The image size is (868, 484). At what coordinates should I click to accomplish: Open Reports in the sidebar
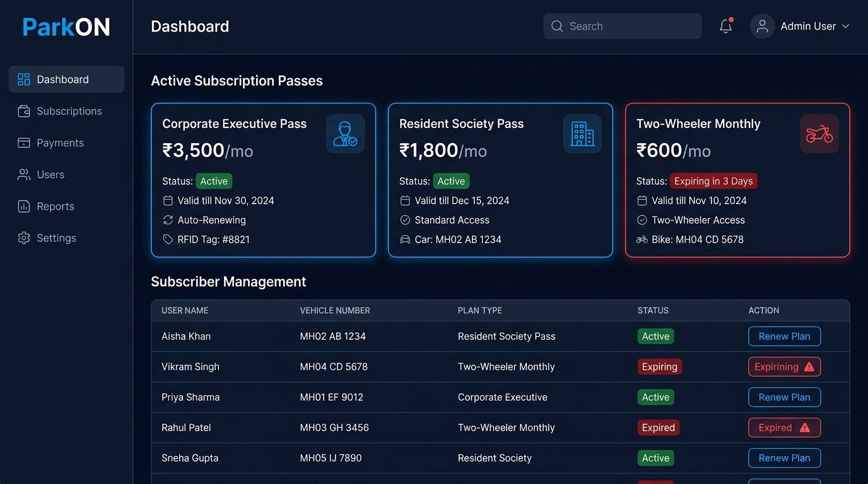pos(66,206)
